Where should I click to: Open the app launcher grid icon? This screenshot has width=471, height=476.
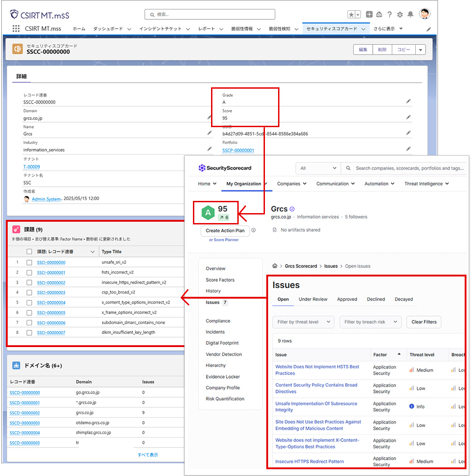tap(16, 29)
